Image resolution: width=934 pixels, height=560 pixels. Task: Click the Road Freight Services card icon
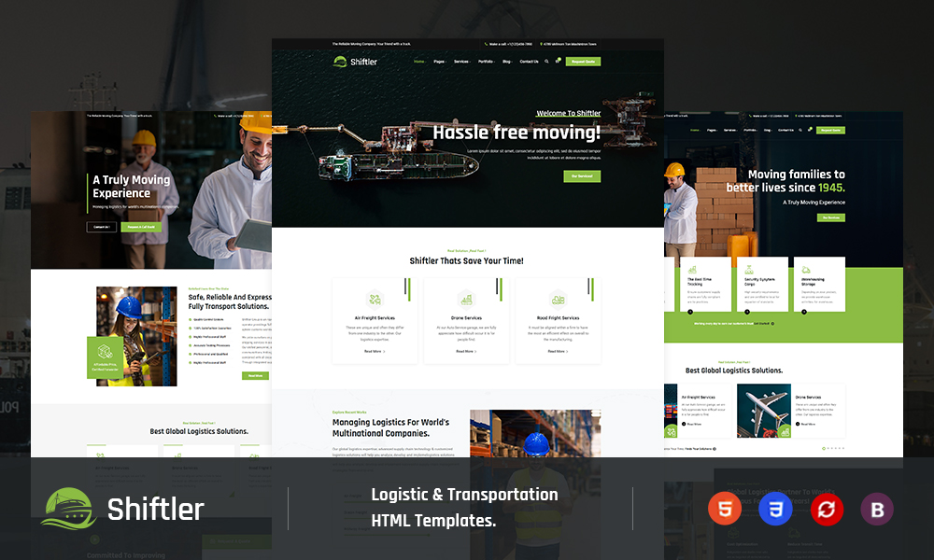[x=558, y=300]
